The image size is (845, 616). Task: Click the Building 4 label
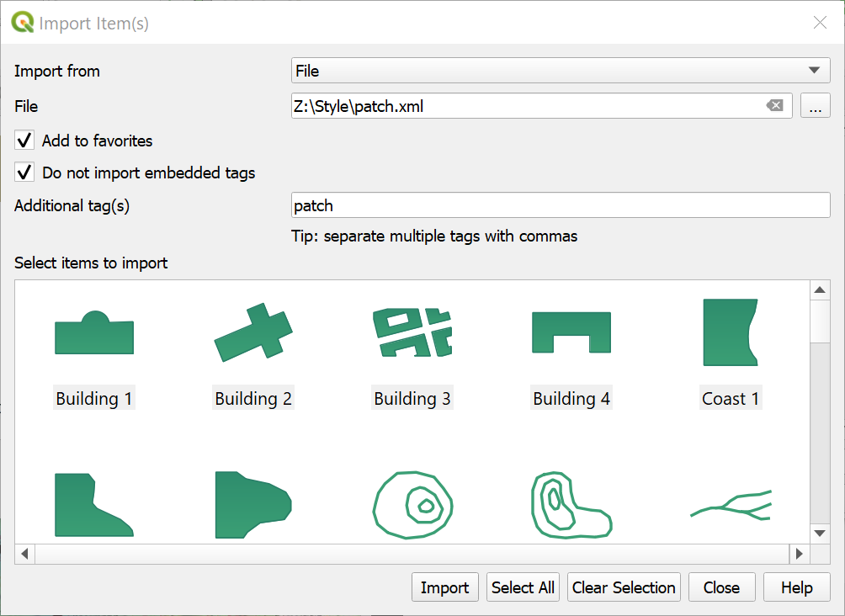[571, 398]
